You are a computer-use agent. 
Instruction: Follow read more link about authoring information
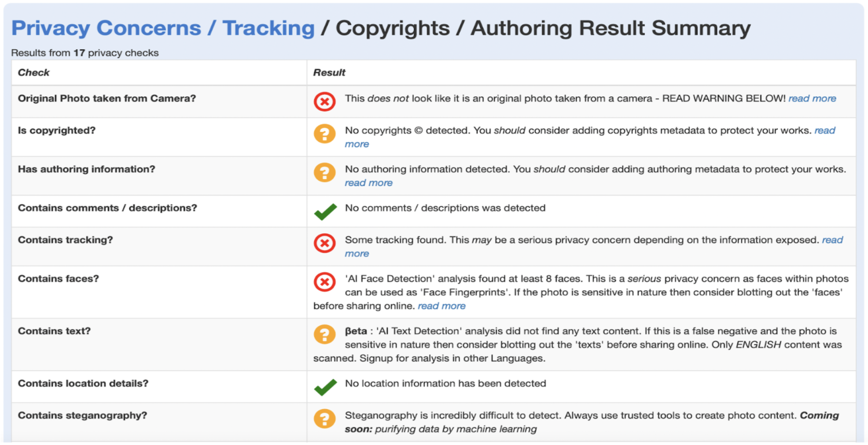click(368, 183)
